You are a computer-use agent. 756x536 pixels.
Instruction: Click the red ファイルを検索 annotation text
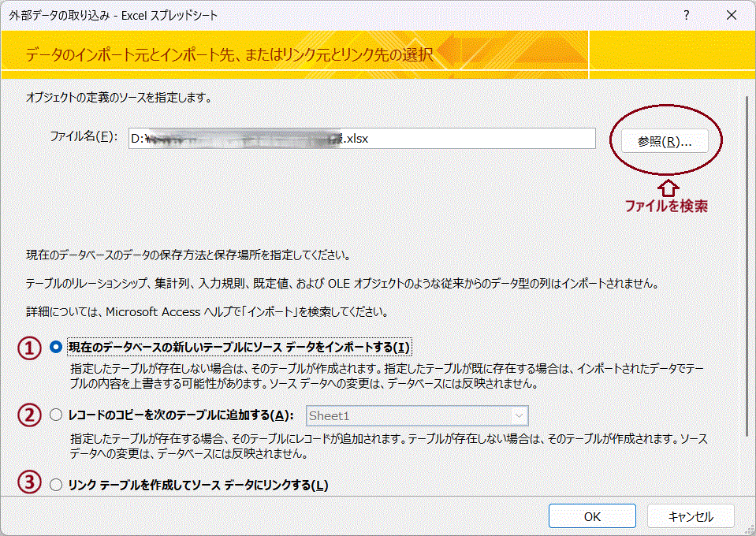[x=666, y=207]
